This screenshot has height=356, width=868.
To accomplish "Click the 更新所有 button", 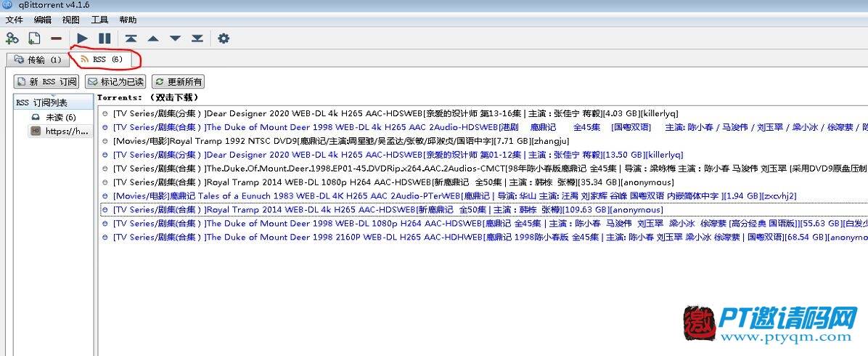I will pyautogui.click(x=178, y=81).
